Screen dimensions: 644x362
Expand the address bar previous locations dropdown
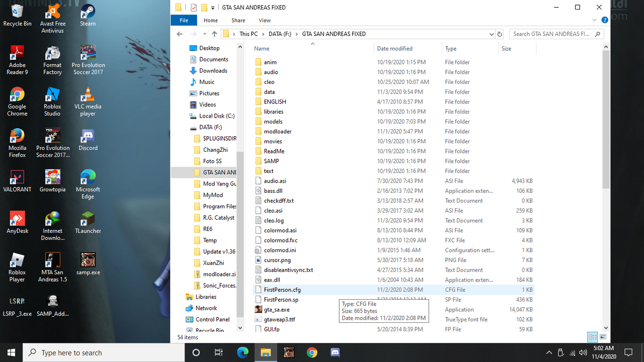click(492, 34)
